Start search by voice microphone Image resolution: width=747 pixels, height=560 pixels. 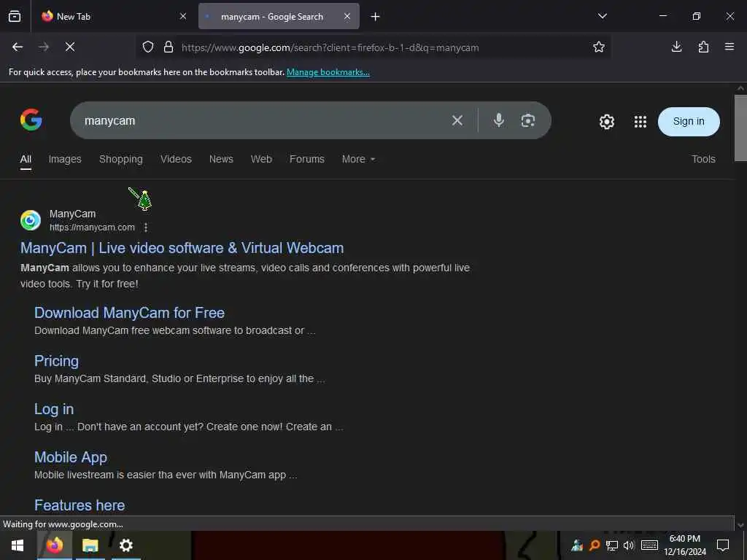(499, 120)
